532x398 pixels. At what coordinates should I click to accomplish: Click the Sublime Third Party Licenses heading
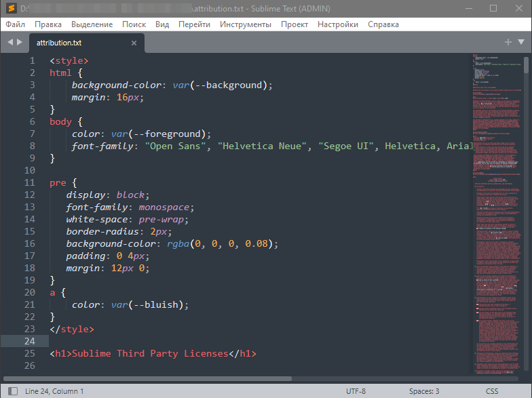click(150, 354)
